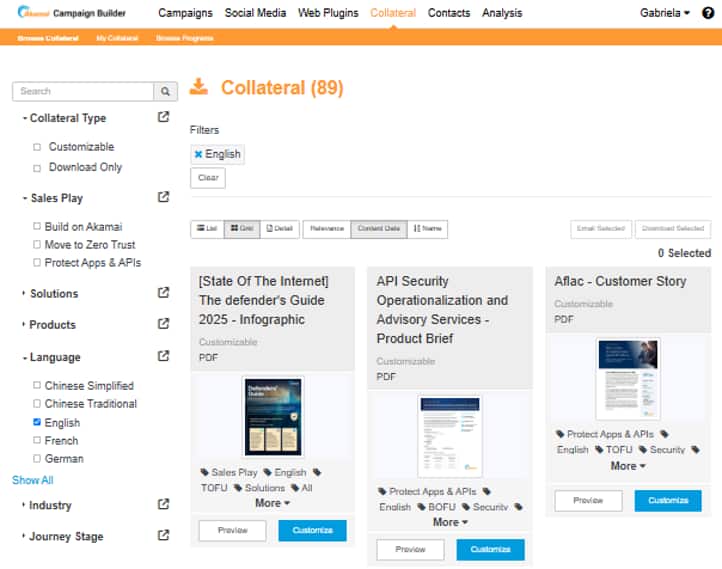Image resolution: width=722 pixels, height=569 pixels.
Task: Uncheck the English language checkbox
Action: [x=37, y=422]
